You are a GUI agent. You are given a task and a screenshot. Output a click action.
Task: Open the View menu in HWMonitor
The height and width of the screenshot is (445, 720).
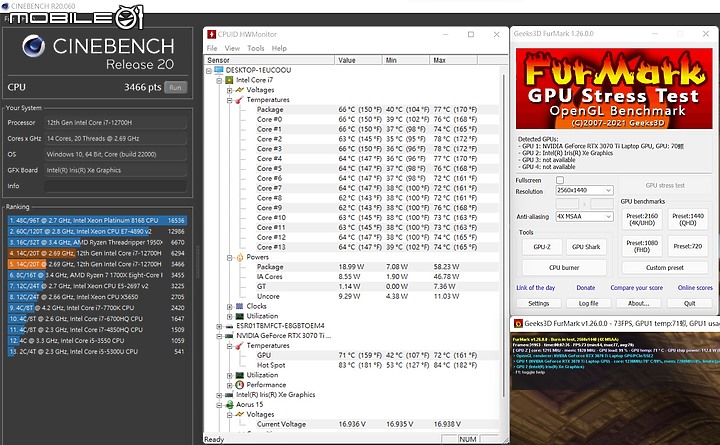(x=232, y=48)
